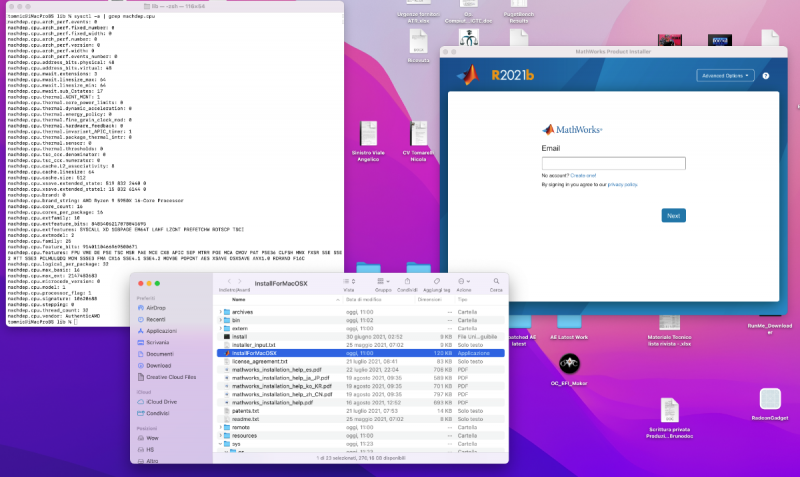
Task: Click the Finder Condividi share icon
Action: tap(408, 281)
